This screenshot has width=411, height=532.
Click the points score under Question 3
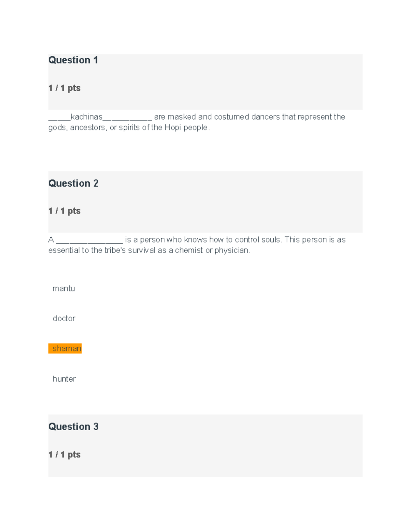(64, 455)
